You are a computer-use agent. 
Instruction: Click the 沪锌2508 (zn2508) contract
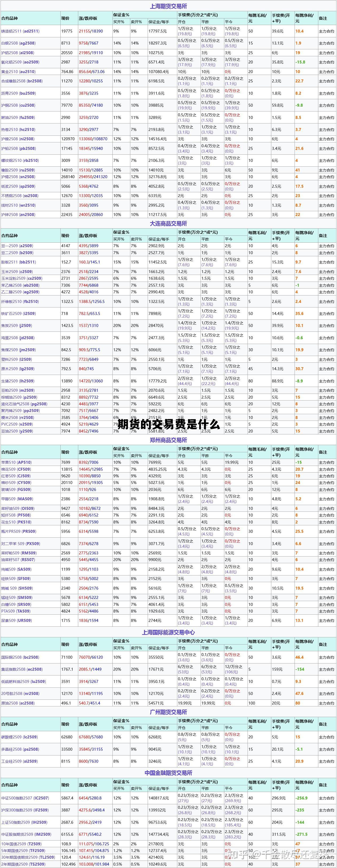(x=18, y=214)
